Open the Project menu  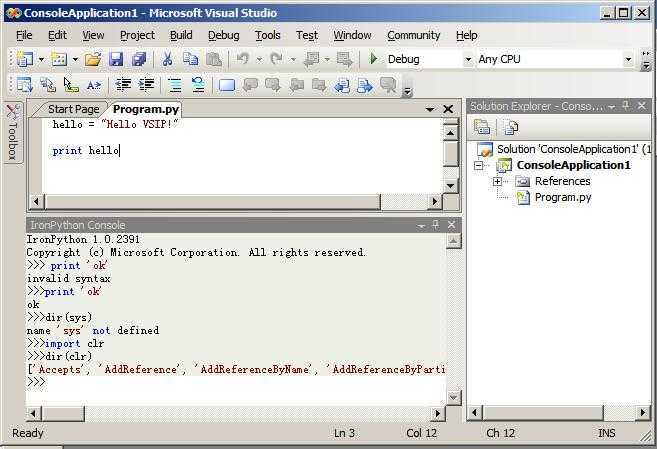(137, 35)
